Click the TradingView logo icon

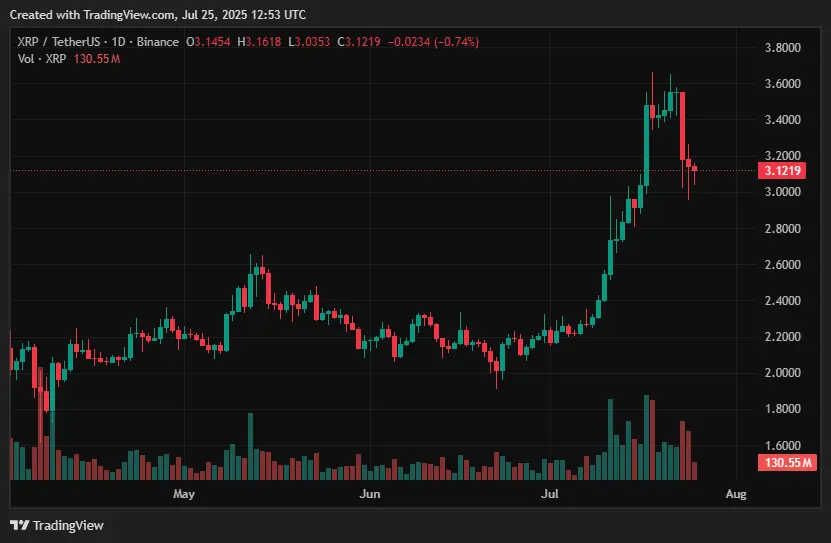(x=20, y=526)
